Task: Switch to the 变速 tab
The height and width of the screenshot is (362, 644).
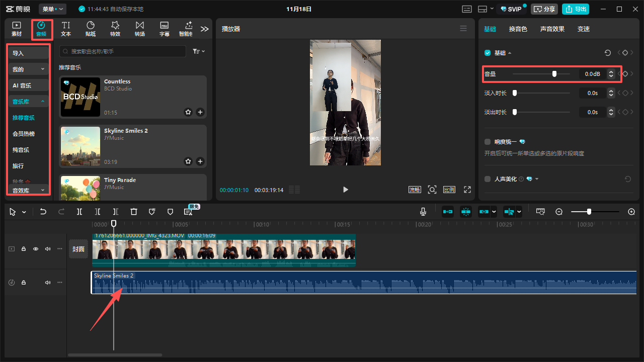Action: click(583, 29)
